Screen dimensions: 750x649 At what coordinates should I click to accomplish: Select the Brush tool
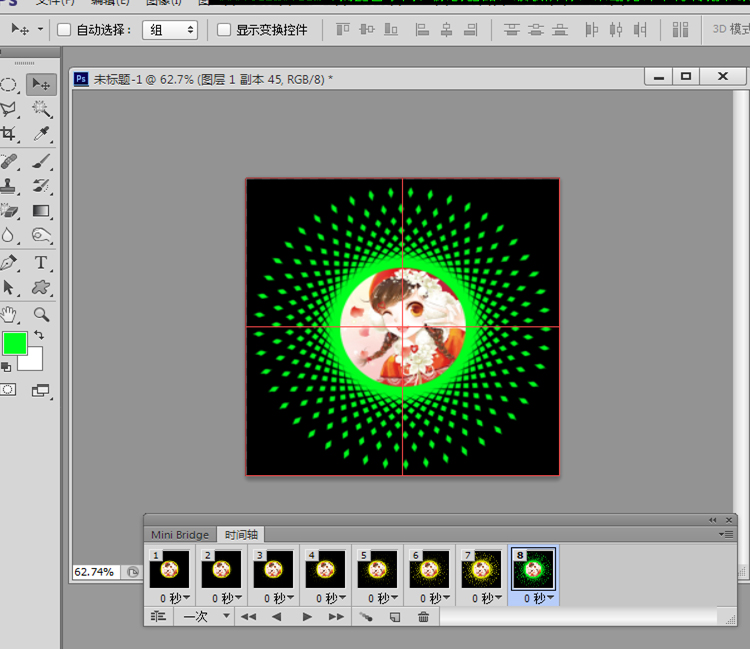pyautogui.click(x=41, y=162)
